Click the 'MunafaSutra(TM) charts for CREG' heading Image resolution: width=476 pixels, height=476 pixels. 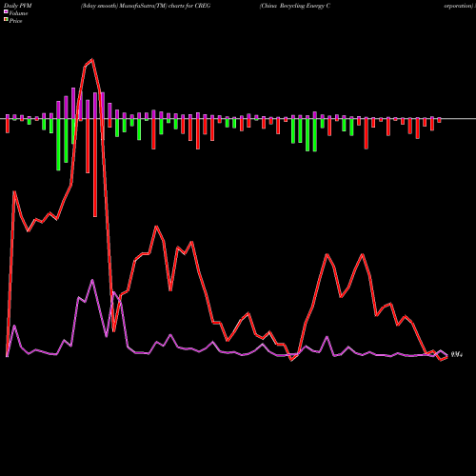tap(165, 6)
